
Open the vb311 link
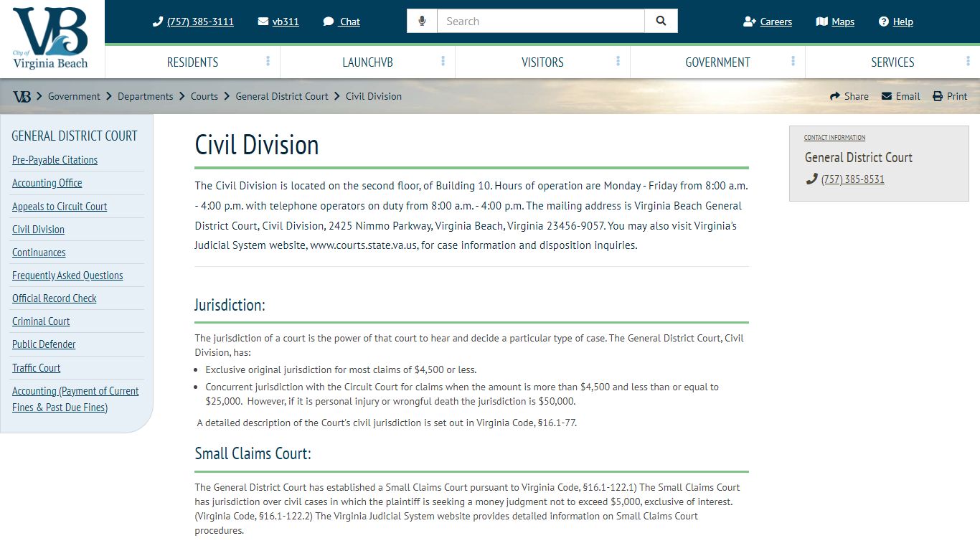pos(286,22)
